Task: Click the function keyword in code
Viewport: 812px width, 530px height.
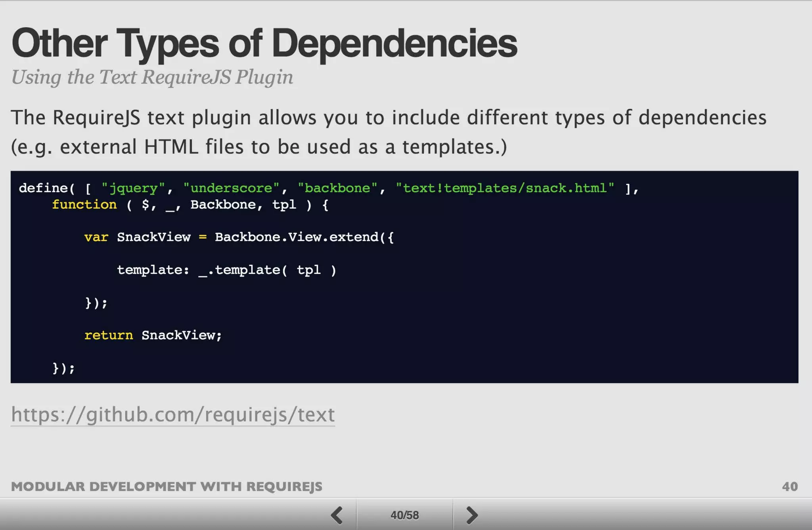Action: (84, 204)
